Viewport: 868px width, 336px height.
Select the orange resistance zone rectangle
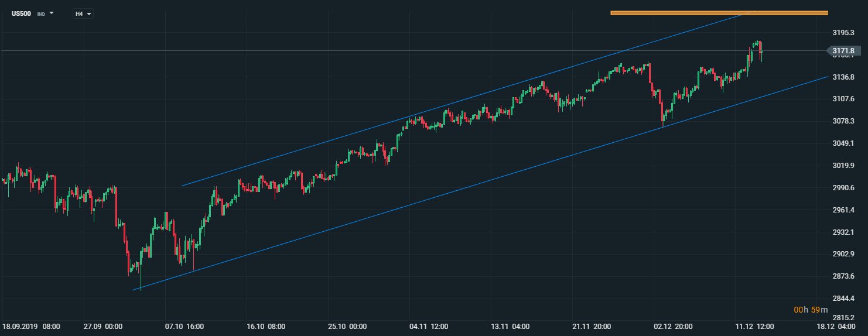(719, 12)
